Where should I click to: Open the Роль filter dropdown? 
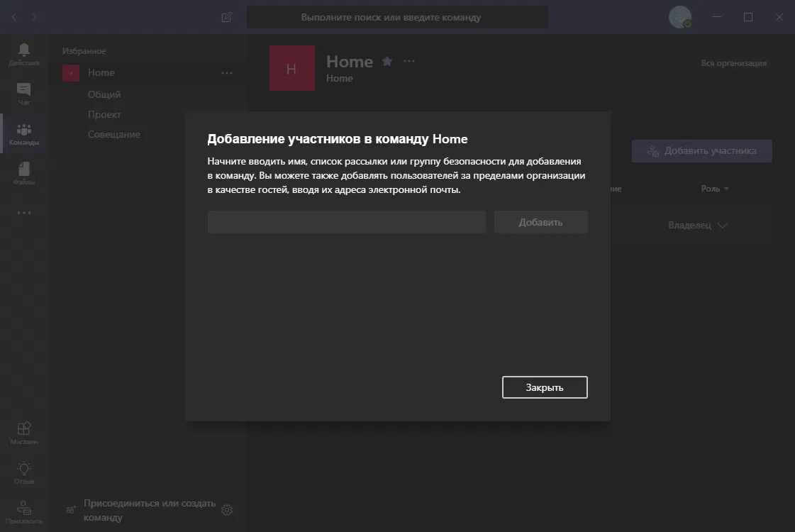pyautogui.click(x=715, y=189)
